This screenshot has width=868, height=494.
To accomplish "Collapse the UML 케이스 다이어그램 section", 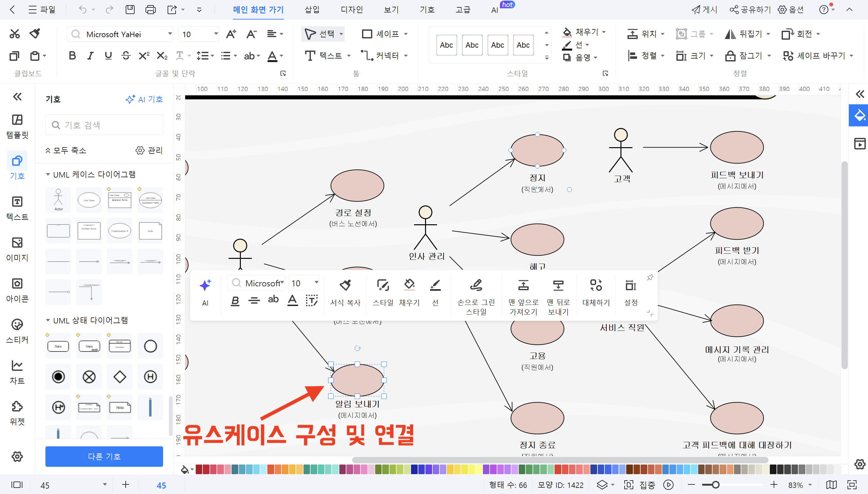I will tap(48, 174).
